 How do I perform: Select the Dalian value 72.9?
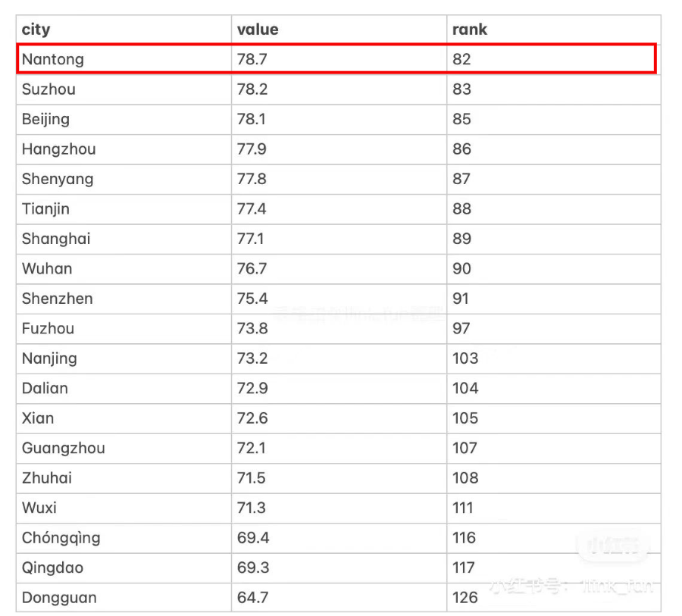tap(339, 389)
